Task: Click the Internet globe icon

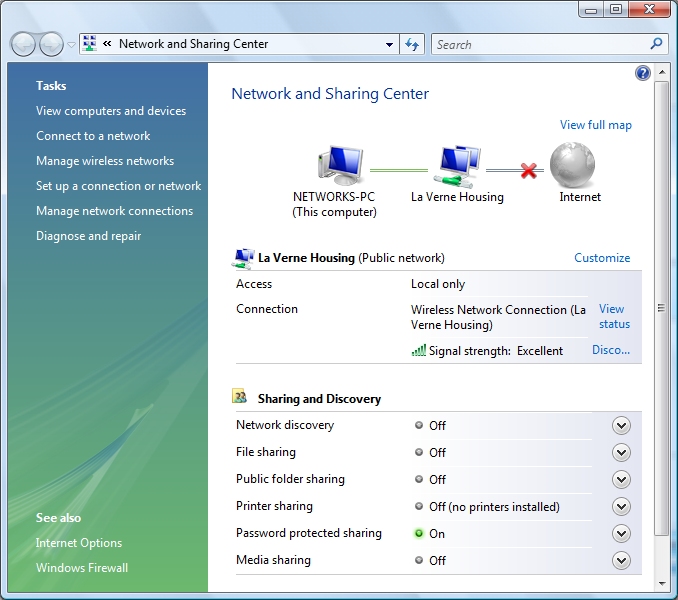Action: coord(572,164)
